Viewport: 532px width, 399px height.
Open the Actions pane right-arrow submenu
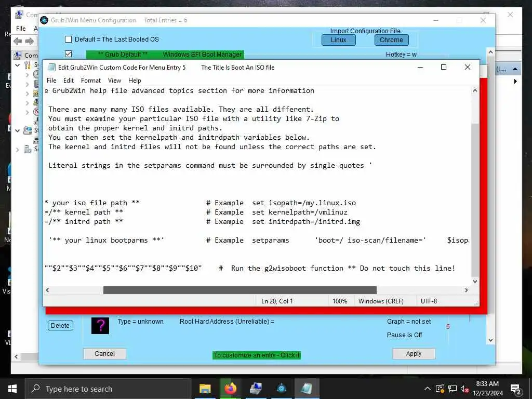[x=515, y=82]
